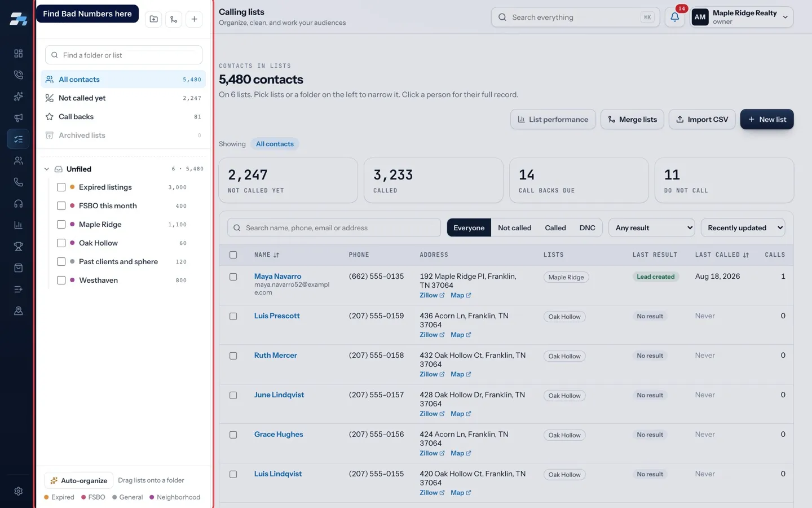Tick the Westhaven list checkbox
The width and height of the screenshot is (812, 508).
(x=61, y=281)
